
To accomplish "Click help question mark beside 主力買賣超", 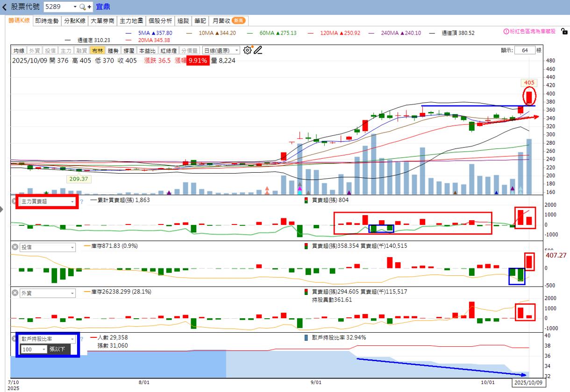I will coord(82,202).
